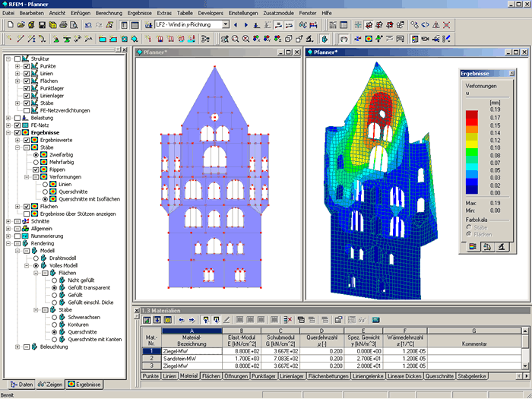This screenshot has width=532, height=399.
Task: Click the Ergebnisse menu item
Action: (x=139, y=13)
